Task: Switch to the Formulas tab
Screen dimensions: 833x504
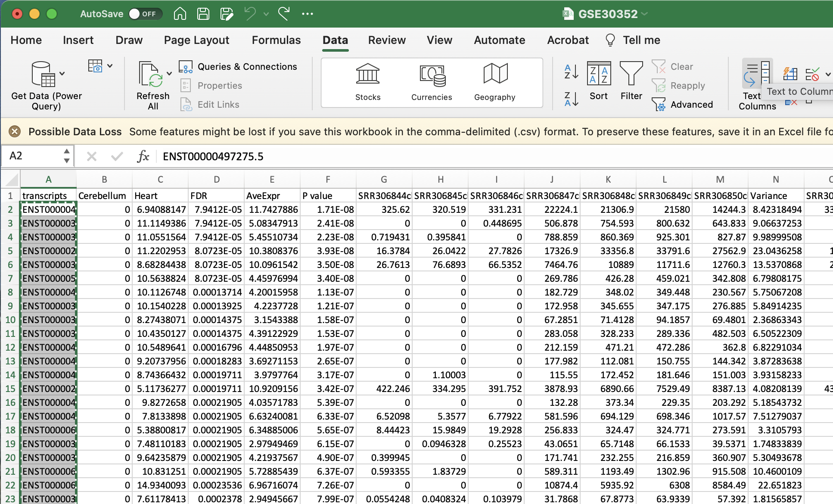Action: (277, 40)
